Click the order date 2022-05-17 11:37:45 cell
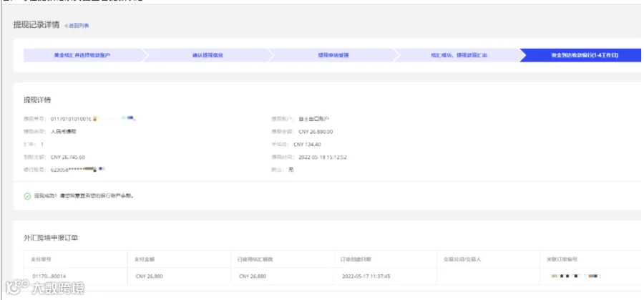 pyautogui.click(x=366, y=276)
